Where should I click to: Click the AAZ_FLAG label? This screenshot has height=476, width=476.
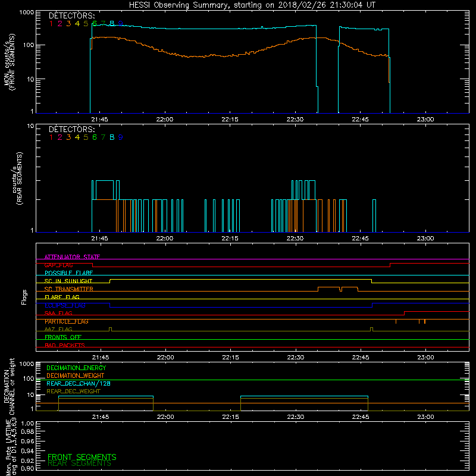tap(58, 329)
